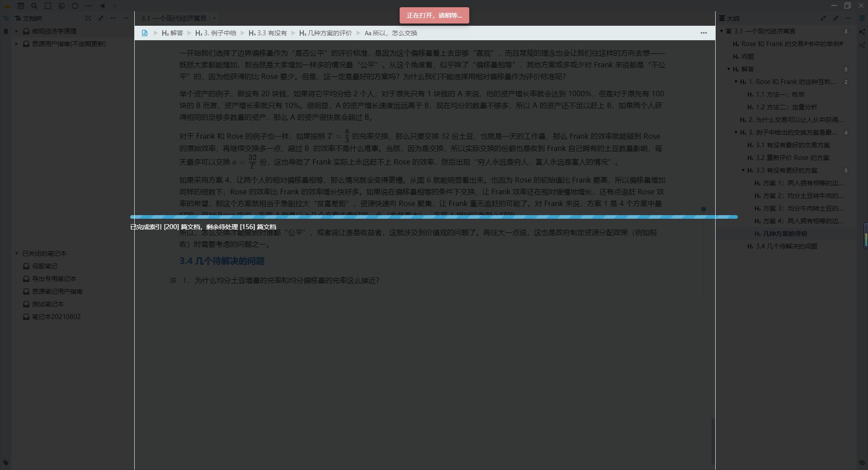Open the 测试笔记本 notebook

point(47,304)
